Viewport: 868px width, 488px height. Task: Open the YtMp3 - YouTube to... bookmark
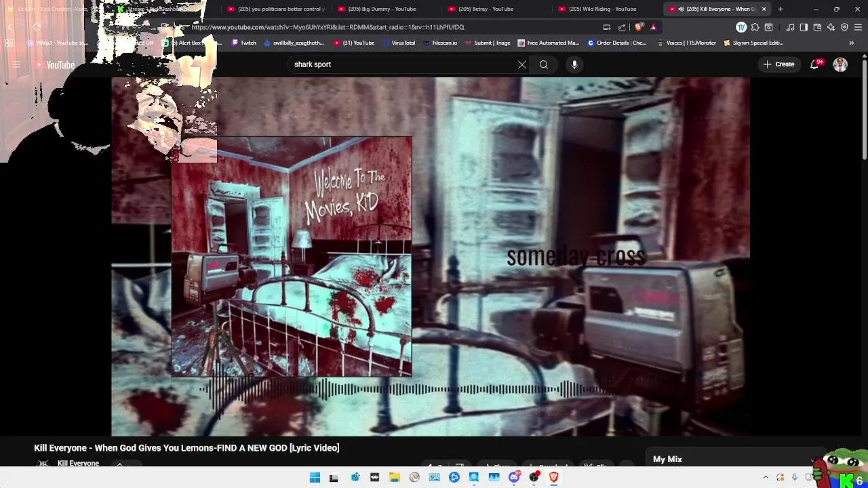click(57, 43)
